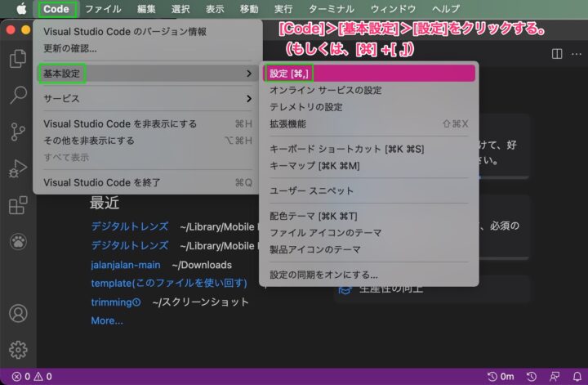
Task: Expand the 基本設定 submenu
Action: (147, 74)
